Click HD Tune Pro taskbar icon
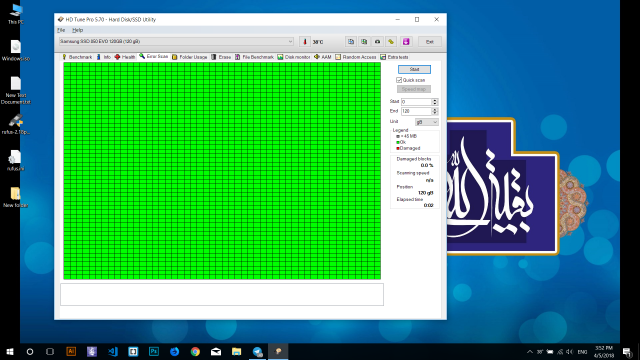The image size is (640, 360). [278, 351]
